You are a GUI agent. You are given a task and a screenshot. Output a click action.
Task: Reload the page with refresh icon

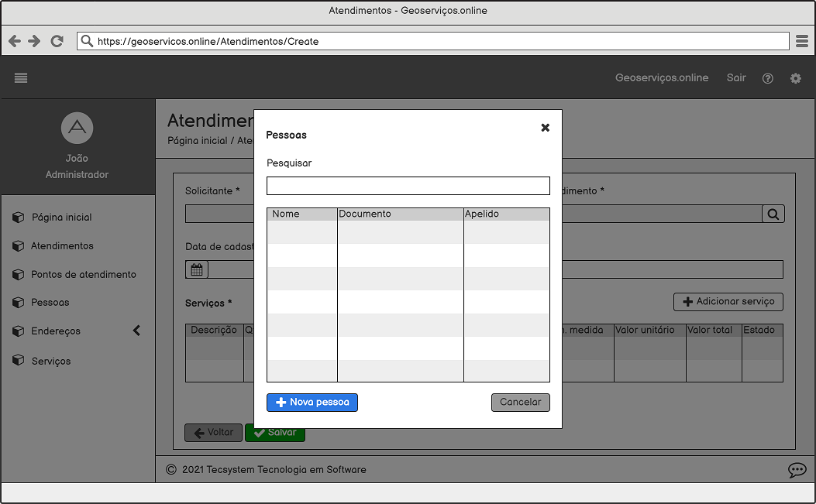pos(57,41)
